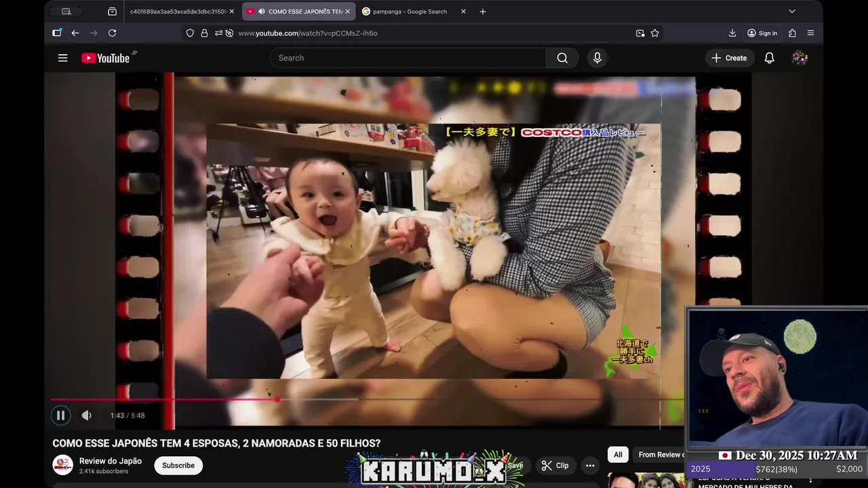Pause the video with the pause button
This screenshot has width=868, height=488.
click(60, 415)
